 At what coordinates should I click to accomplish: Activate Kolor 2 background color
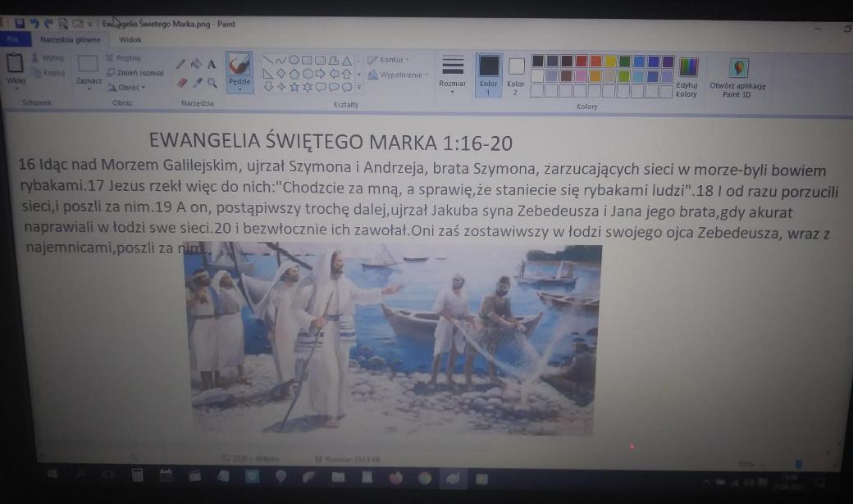point(516,74)
